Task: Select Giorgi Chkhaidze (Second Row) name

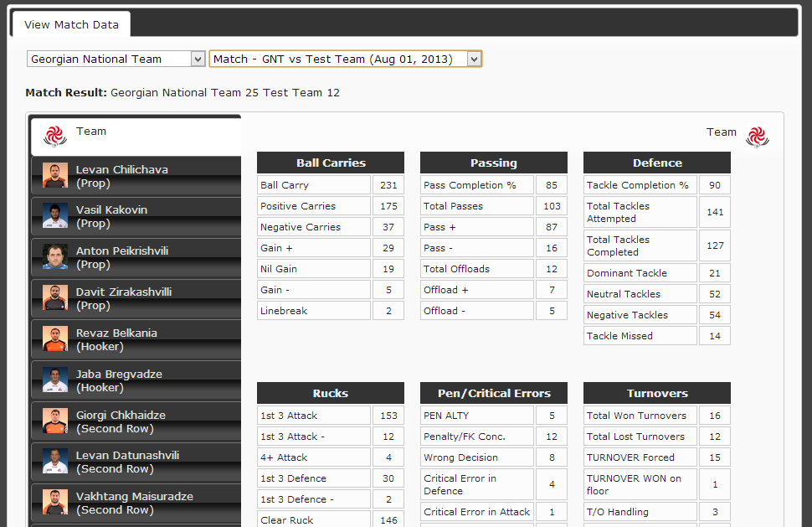Action: 121,421
